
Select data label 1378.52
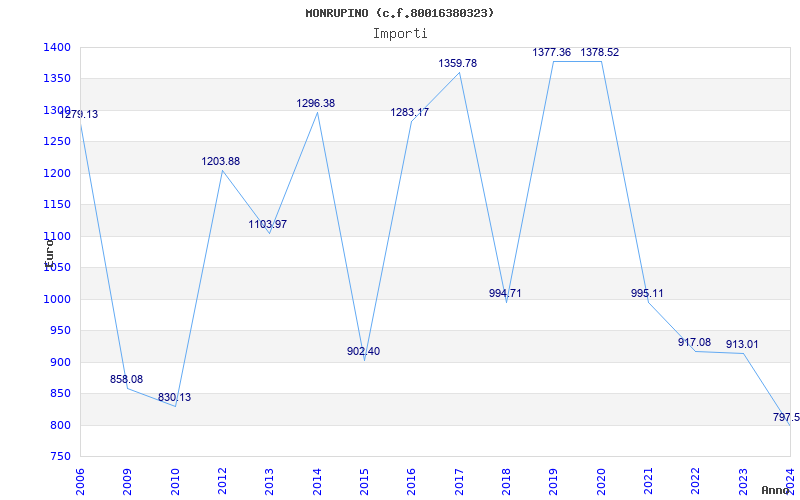click(x=599, y=52)
